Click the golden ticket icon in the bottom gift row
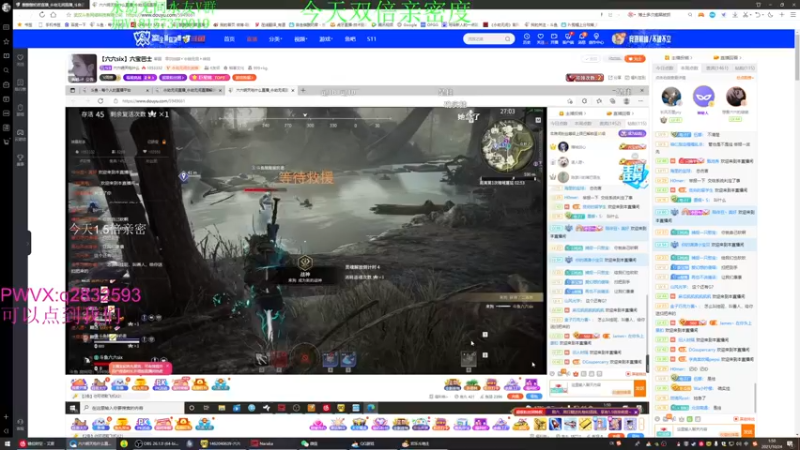The width and height of the screenshot is (800, 450). click(586, 424)
